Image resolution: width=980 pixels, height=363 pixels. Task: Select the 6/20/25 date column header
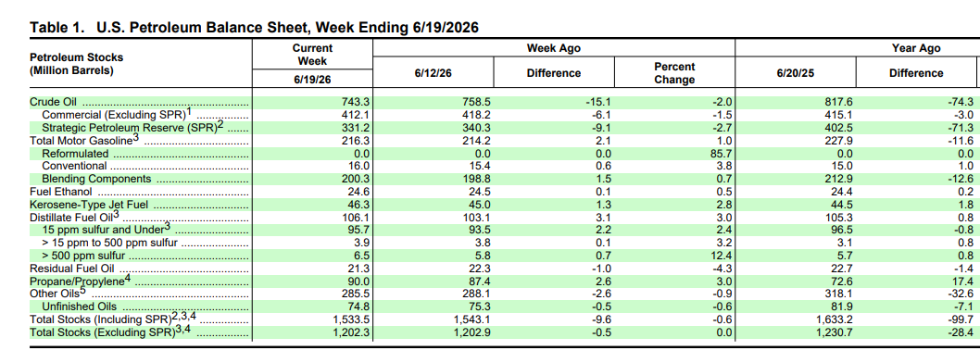pos(795,73)
